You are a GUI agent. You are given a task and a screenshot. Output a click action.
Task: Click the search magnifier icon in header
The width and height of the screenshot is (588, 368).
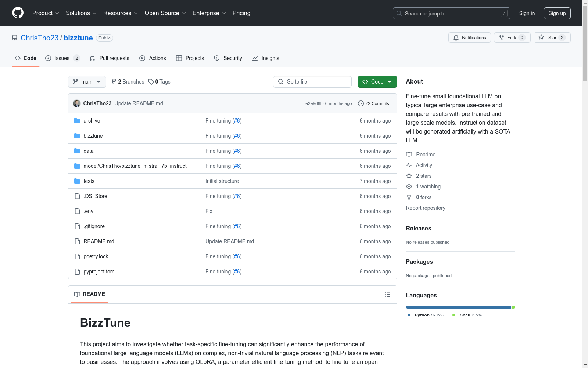[x=399, y=13]
